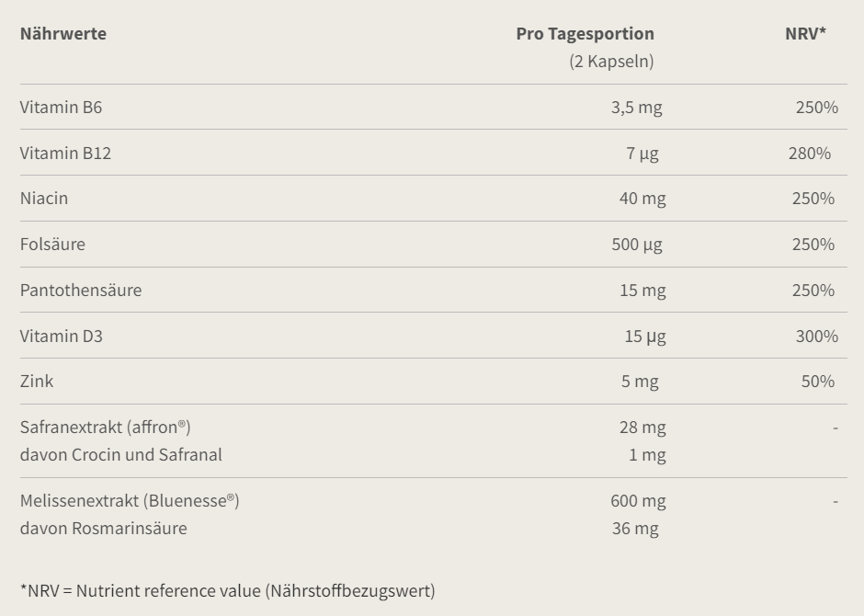Click the Vitamin D3 label

pos(62,337)
